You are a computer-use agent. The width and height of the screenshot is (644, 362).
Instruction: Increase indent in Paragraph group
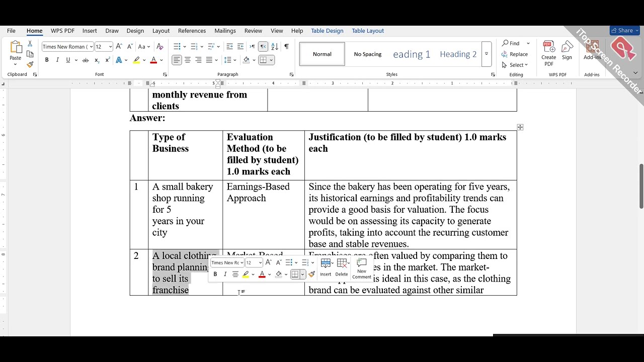pos(240,47)
